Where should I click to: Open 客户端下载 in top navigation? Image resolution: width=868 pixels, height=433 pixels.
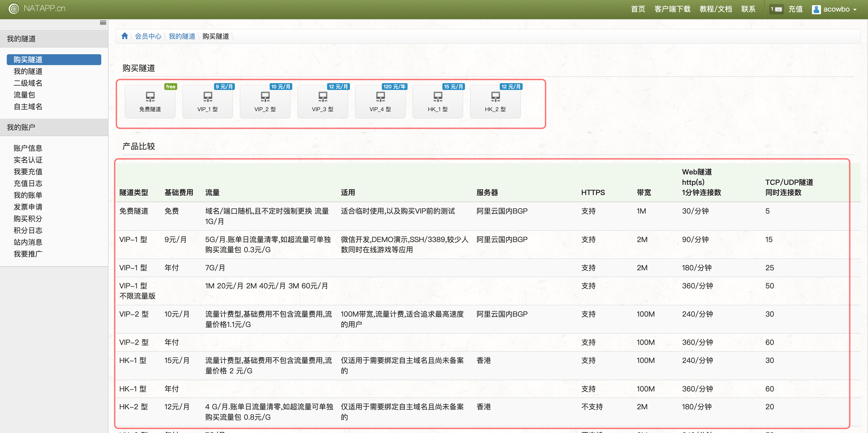point(672,9)
